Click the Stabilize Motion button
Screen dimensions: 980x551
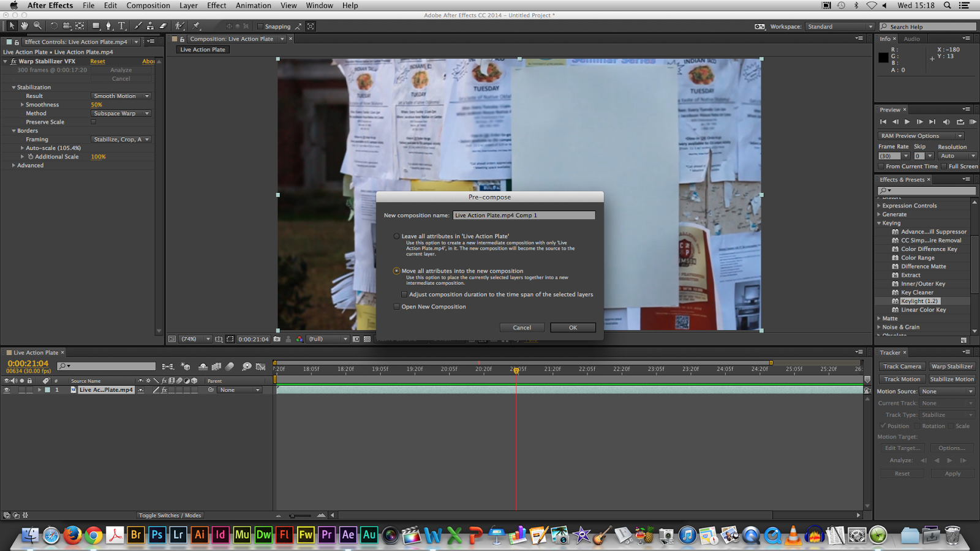pos(952,380)
